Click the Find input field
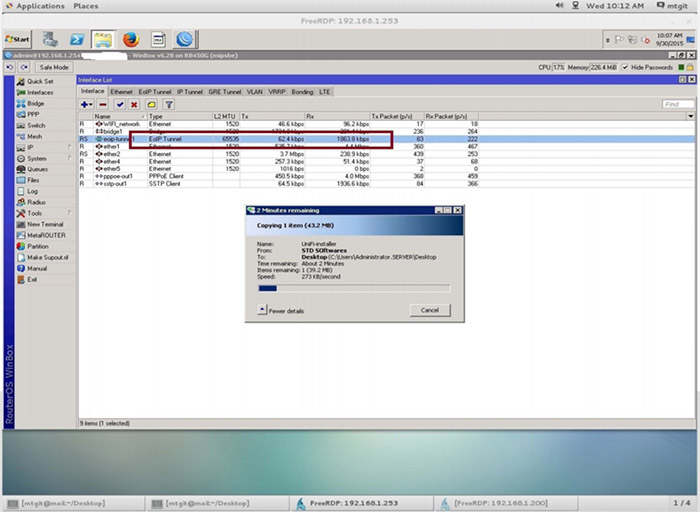Screen dimensions: 700x512 (678, 104)
